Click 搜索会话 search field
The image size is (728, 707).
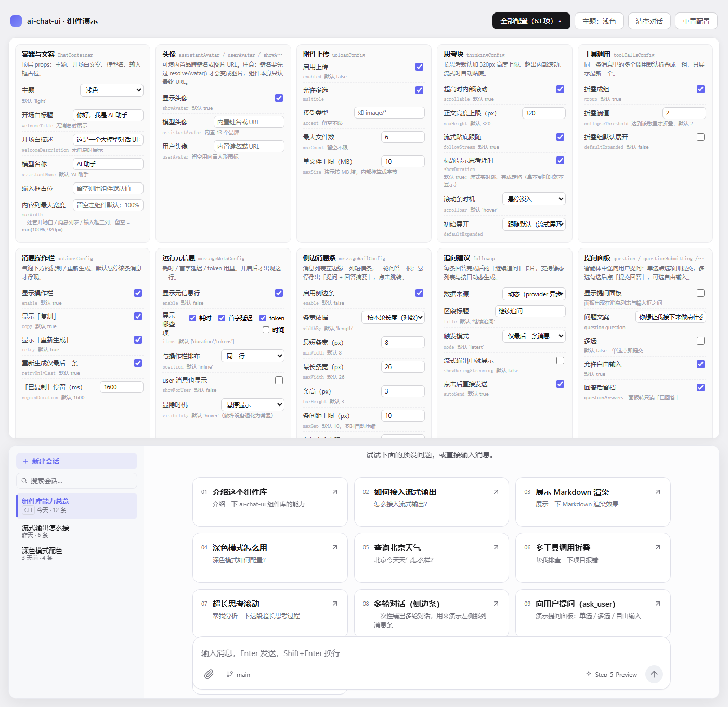click(77, 481)
